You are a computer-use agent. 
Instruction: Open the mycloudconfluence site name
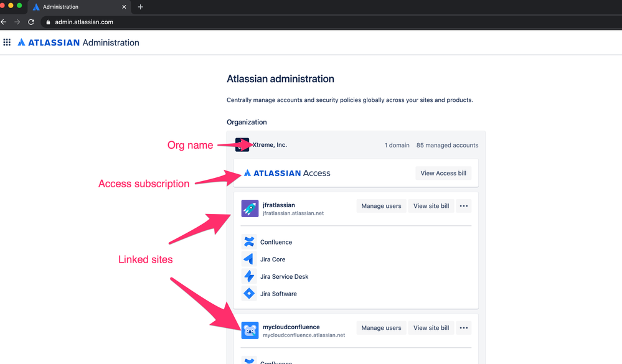point(291,327)
